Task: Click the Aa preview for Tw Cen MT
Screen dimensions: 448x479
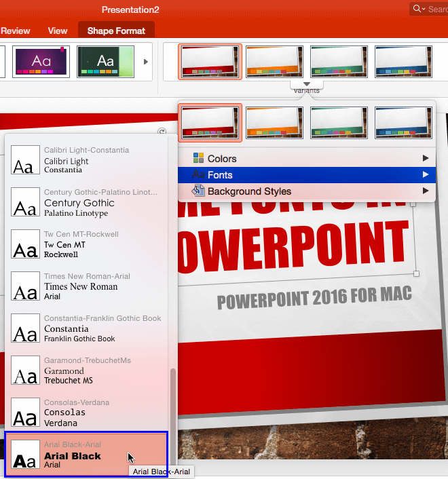Action: coord(25,244)
